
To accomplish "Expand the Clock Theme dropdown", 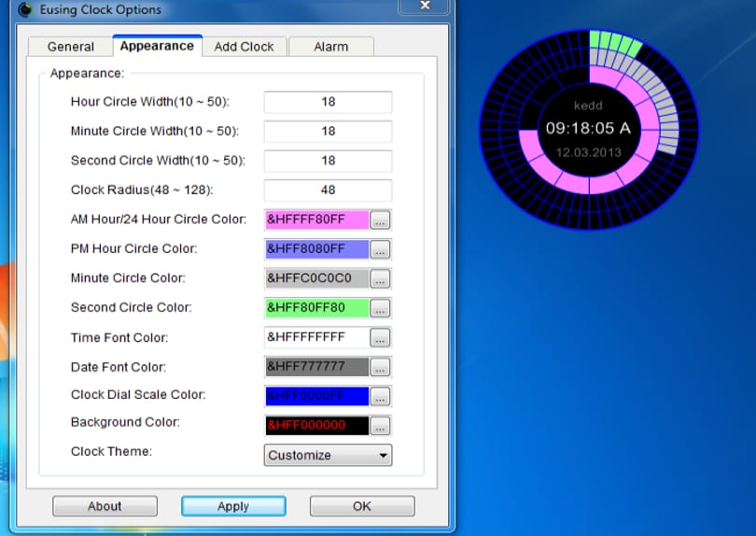I will 328,455.
